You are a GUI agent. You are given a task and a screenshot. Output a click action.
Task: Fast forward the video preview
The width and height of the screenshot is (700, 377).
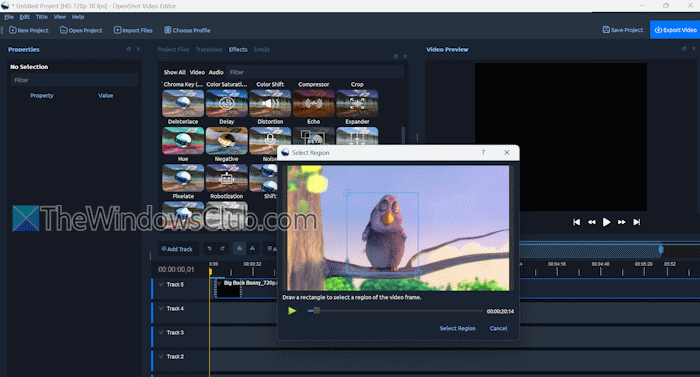(x=621, y=222)
